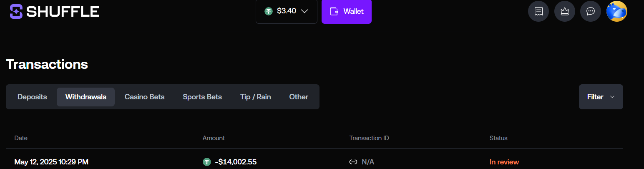This screenshot has width=644, height=169.
Task: Open the chat bubble icon
Action: tap(591, 11)
